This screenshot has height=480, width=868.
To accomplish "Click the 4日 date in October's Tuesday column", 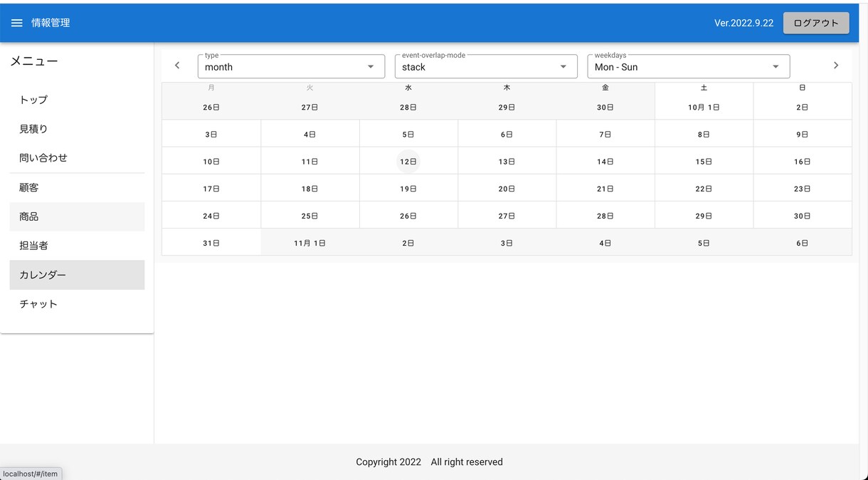I will point(309,134).
